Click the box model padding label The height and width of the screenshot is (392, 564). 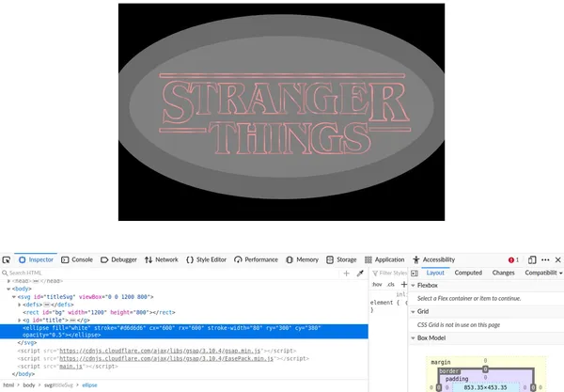coord(457,379)
